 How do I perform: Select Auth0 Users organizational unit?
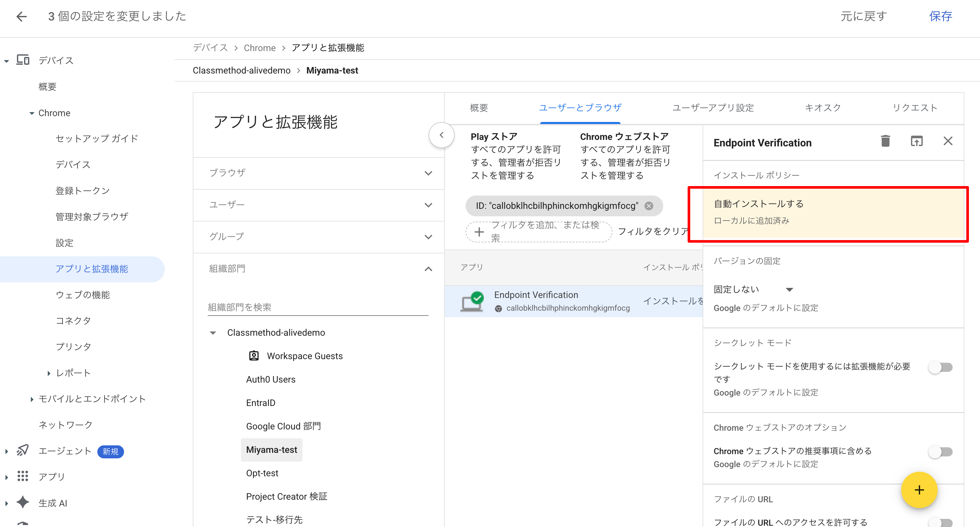pos(271,379)
